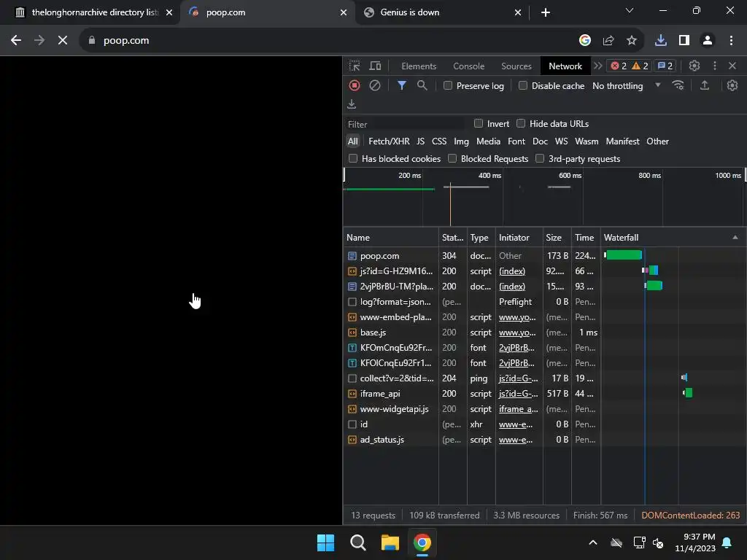Open the www.yo... initiator link for base.js

coord(517,332)
